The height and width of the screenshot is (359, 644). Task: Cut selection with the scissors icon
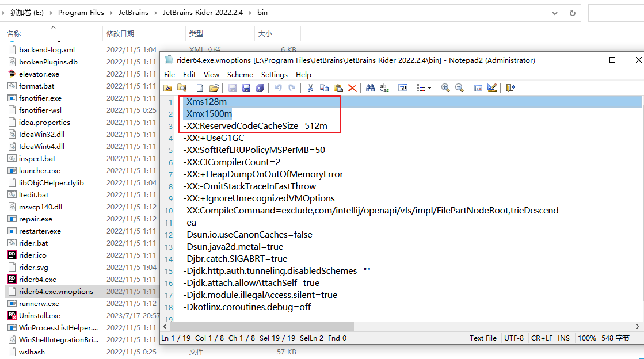pos(311,88)
